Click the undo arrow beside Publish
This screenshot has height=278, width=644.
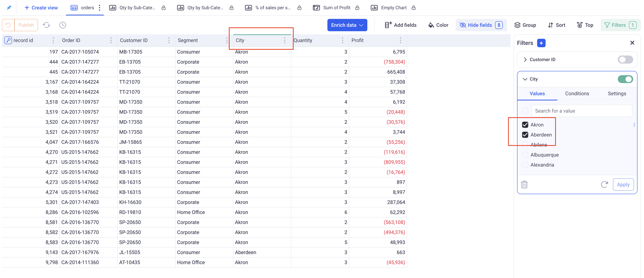pyautogui.click(x=8, y=25)
